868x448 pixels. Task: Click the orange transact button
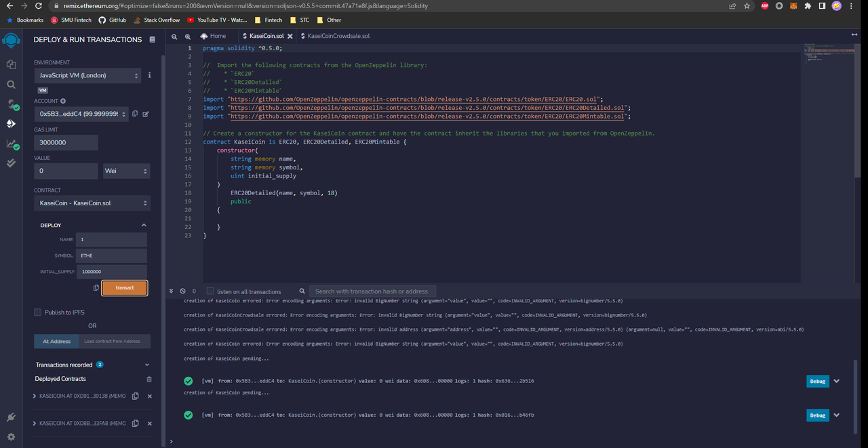pyautogui.click(x=125, y=288)
